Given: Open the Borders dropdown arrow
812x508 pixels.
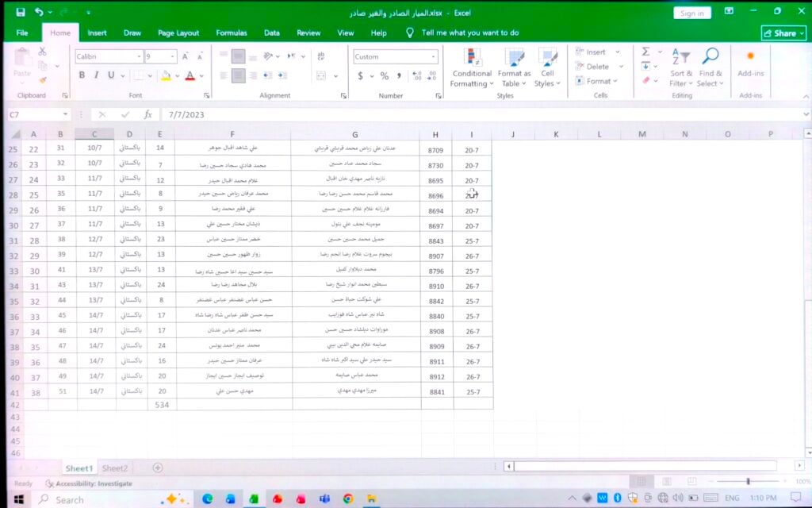Looking at the screenshot, I should (150, 75).
